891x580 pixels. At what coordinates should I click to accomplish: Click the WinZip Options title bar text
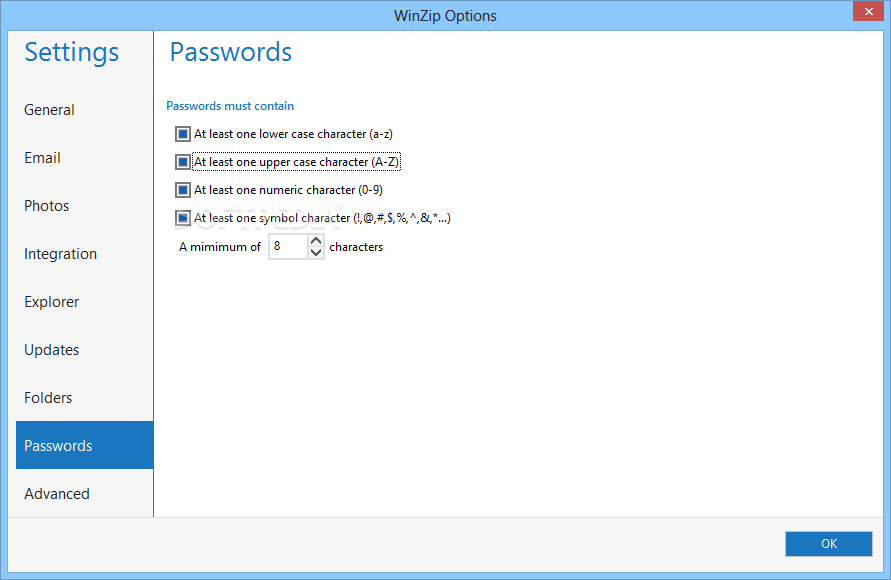(x=445, y=16)
